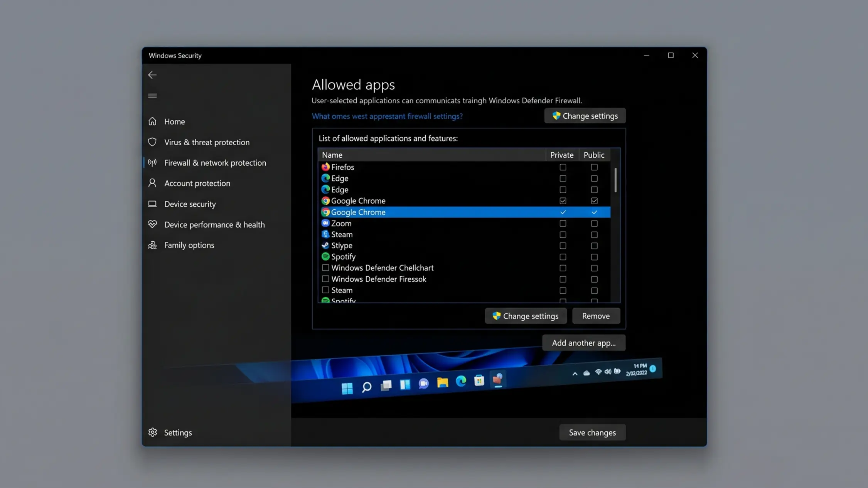The height and width of the screenshot is (488, 868).
Task: Open the firewall settings help link
Action: click(x=387, y=116)
